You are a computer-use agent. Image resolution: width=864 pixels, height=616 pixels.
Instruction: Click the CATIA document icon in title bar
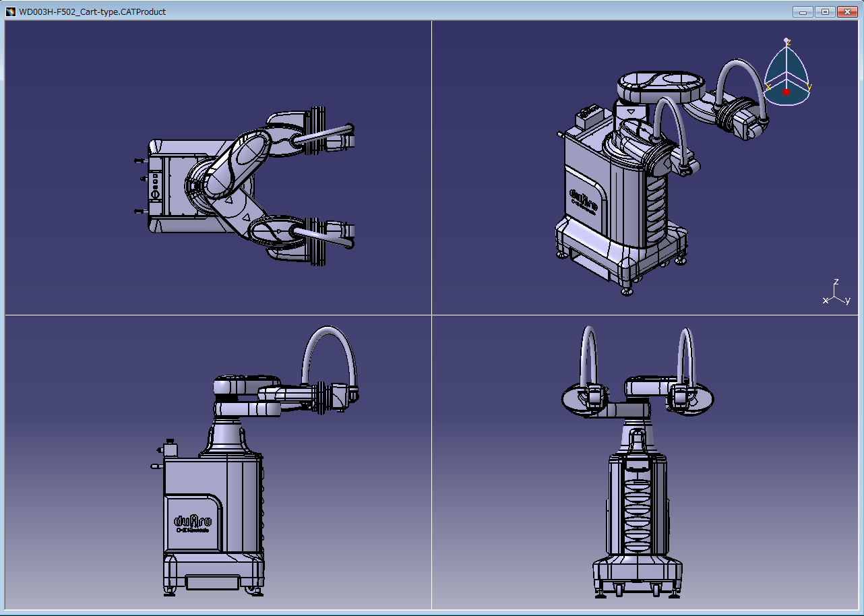[11, 11]
